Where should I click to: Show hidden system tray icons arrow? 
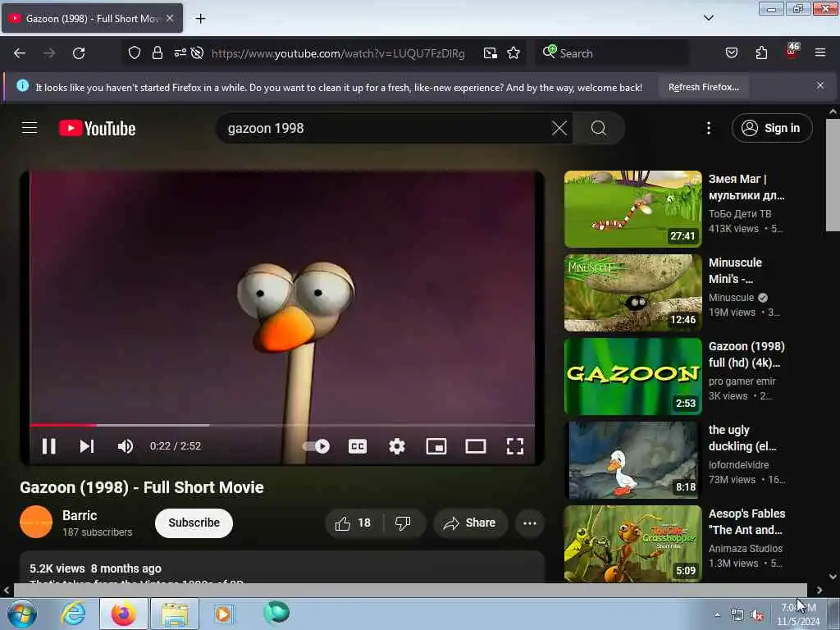click(717, 614)
